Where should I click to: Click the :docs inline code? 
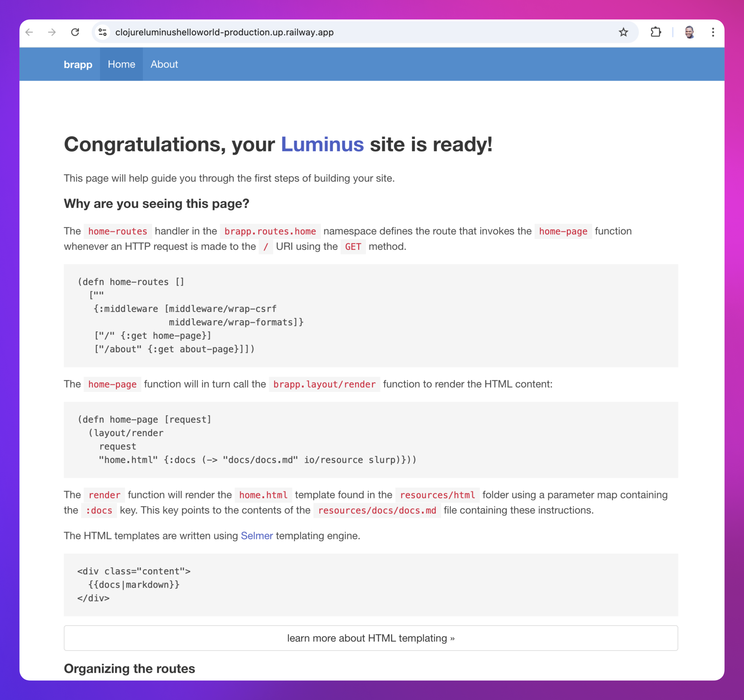point(99,511)
